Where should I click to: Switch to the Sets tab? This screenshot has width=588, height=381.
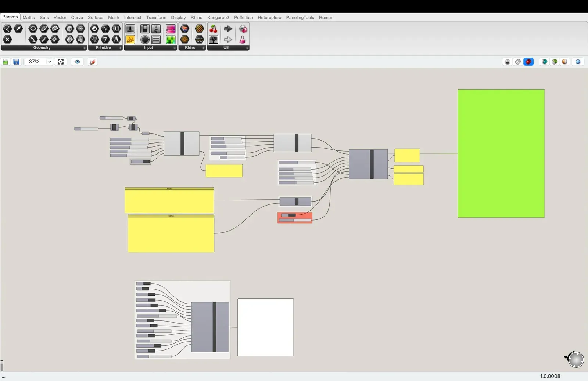[x=44, y=17]
